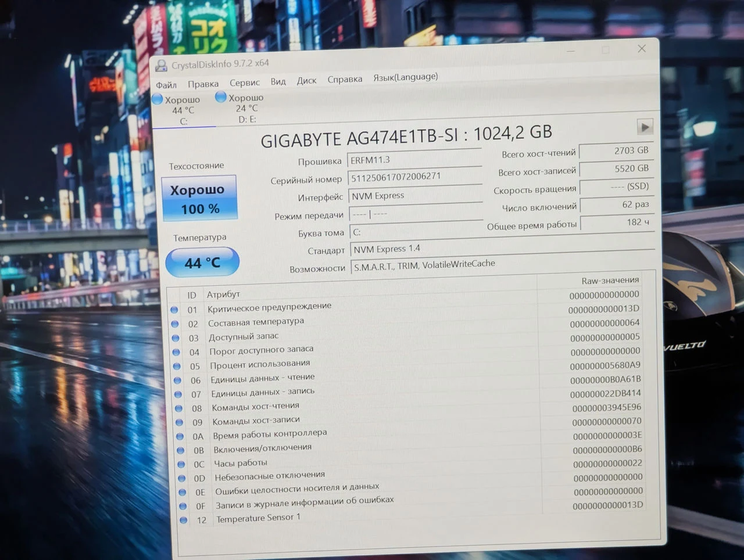Viewport: 744px width, 560px height.
Task: Close the CrystalDiskInfo window
Action: (641, 49)
